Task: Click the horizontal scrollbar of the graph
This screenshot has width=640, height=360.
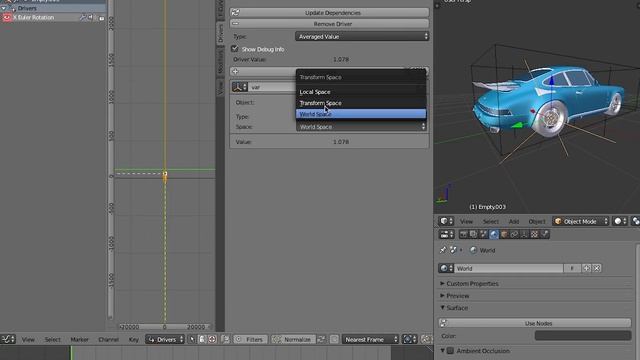Action: (164, 327)
